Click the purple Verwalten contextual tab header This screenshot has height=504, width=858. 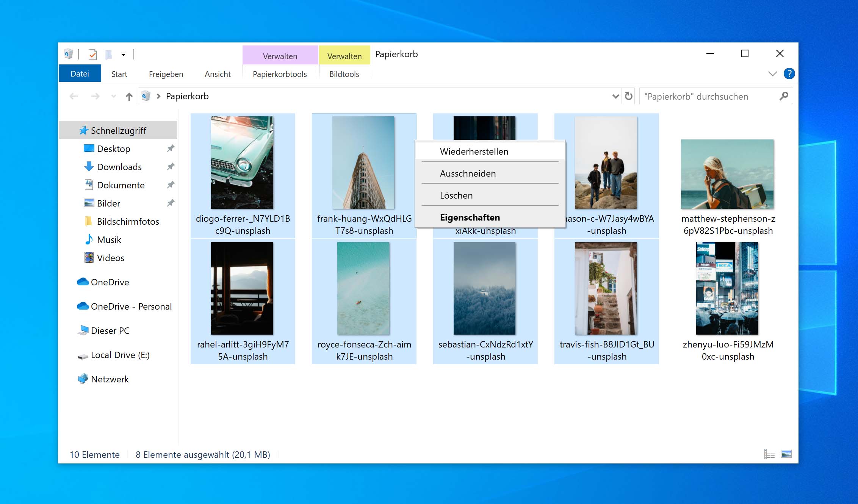click(280, 56)
